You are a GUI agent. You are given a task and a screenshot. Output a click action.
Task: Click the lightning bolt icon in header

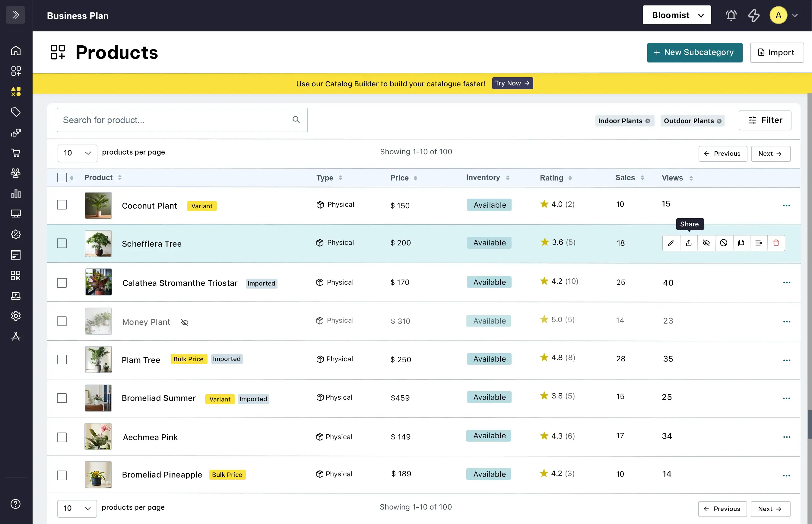(754, 15)
